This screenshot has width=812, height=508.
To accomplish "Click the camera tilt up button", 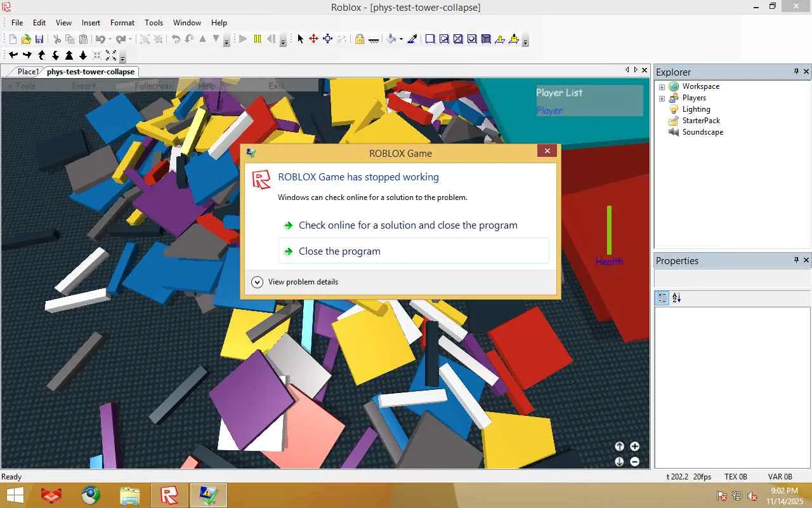I will tap(619, 446).
